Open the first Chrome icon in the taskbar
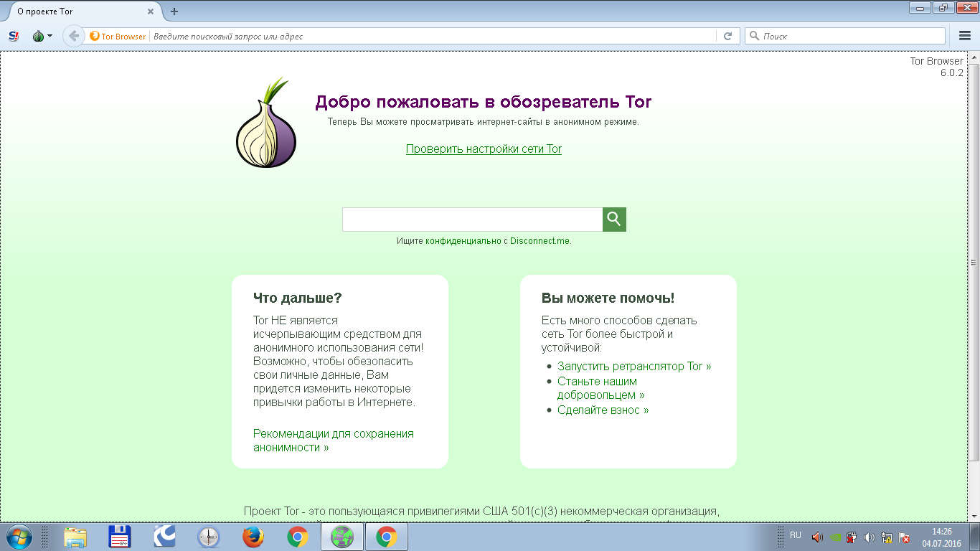The image size is (980, 551). [x=298, y=537]
